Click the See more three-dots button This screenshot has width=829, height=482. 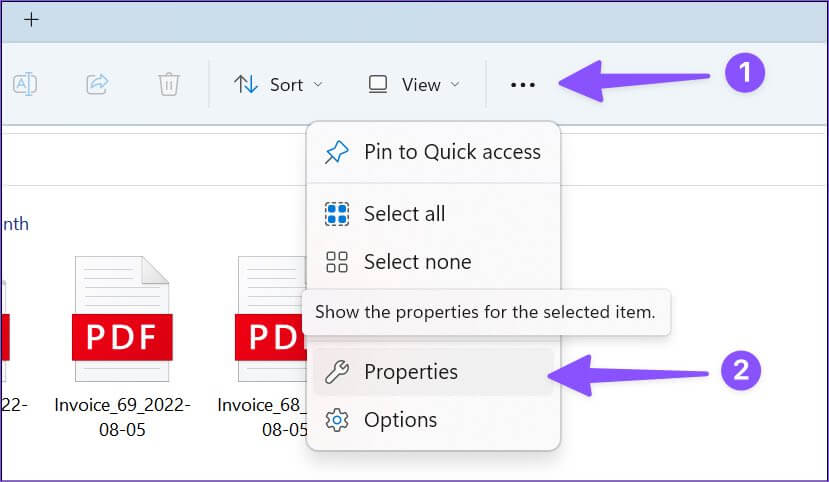(523, 85)
